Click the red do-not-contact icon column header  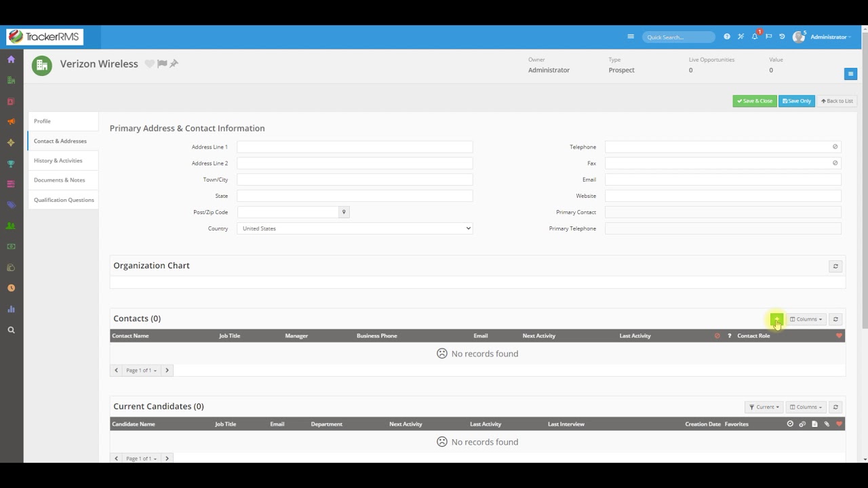point(717,335)
